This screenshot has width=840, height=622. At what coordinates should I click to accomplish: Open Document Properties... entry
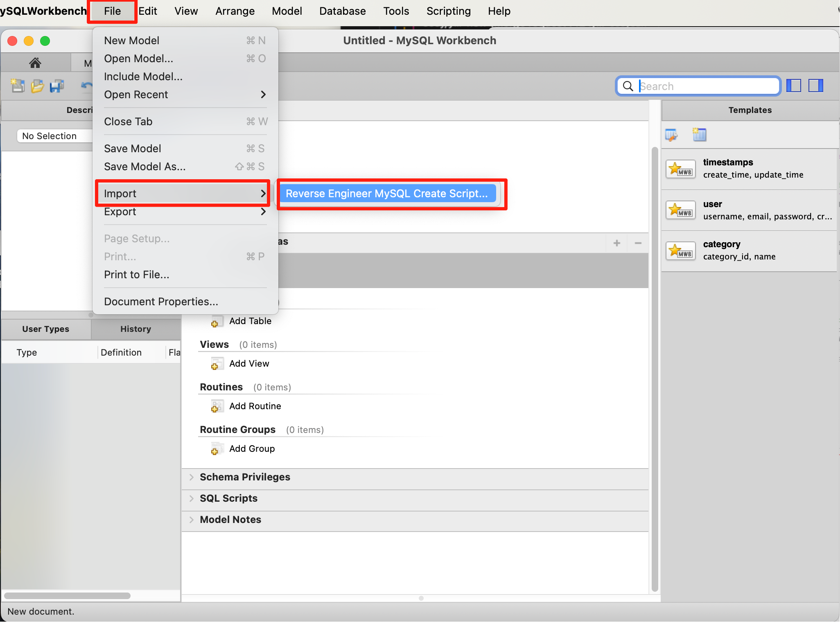coord(185,302)
